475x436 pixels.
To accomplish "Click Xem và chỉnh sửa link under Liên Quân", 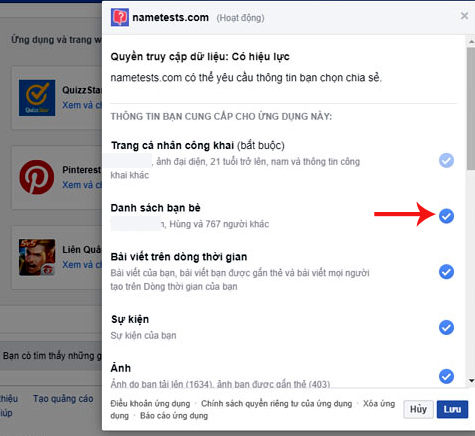I will tap(82, 265).
